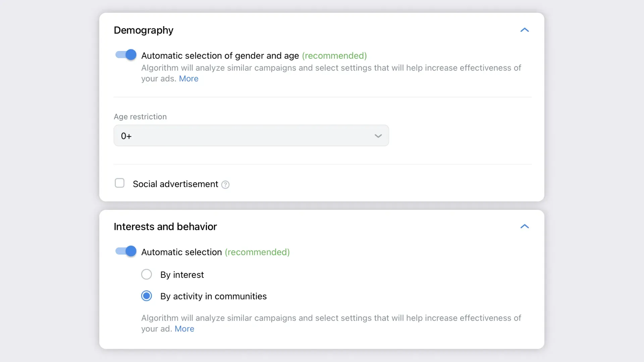The width and height of the screenshot is (644, 362).
Task: Collapse the Interests and behavior chevron
Action: [525, 227]
